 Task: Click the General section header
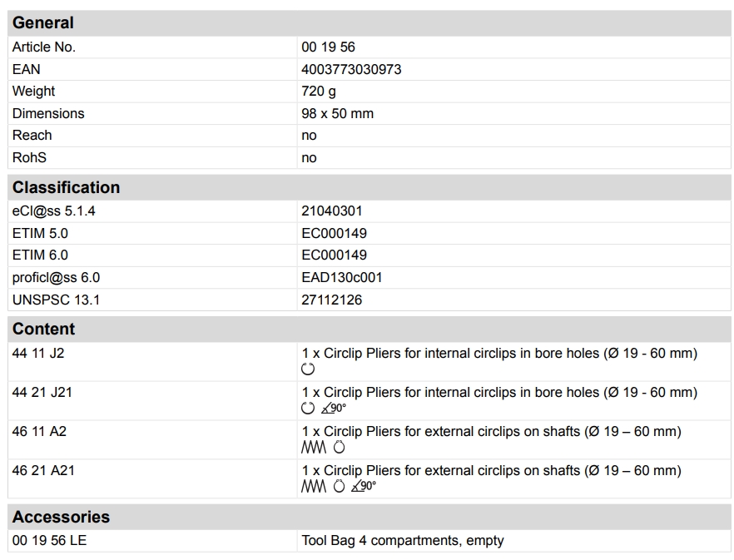coord(43,23)
